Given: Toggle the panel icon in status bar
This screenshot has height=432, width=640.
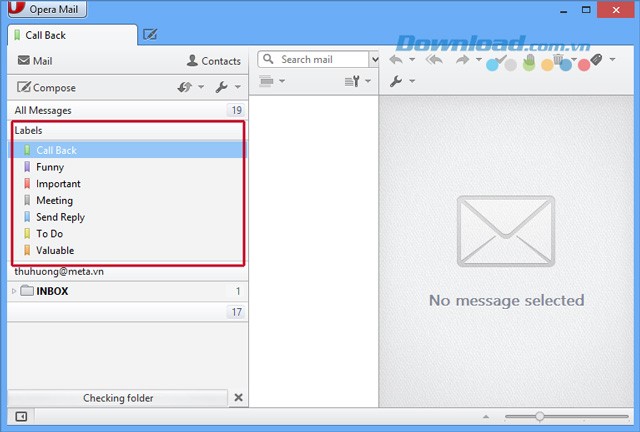Looking at the screenshot, I should click(x=21, y=416).
